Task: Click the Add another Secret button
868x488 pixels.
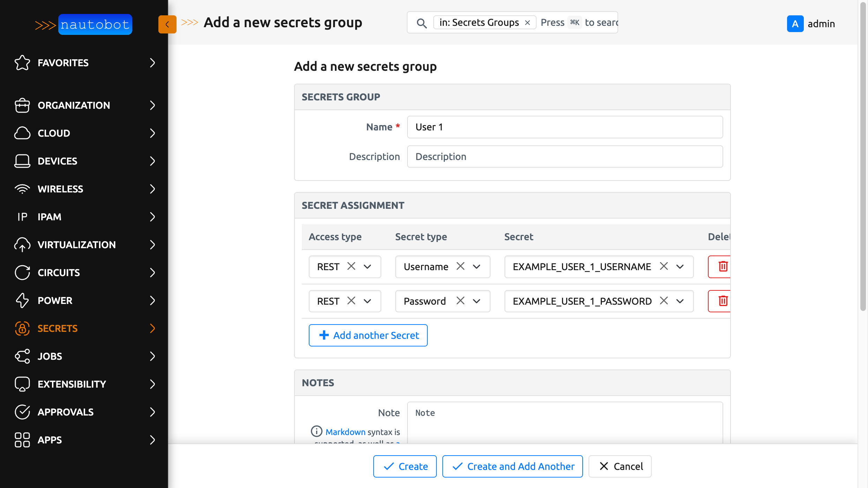Action: pyautogui.click(x=368, y=335)
